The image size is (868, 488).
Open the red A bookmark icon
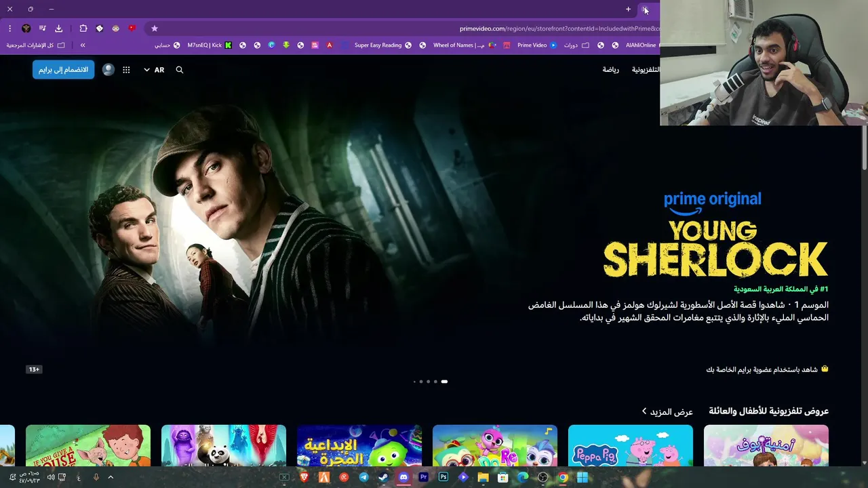330,45
